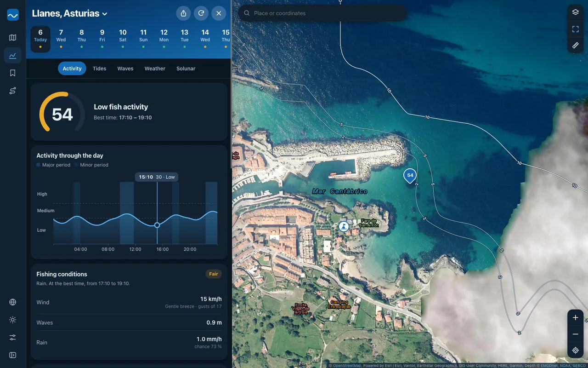Switch to the Weather tab

(x=155, y=69)
